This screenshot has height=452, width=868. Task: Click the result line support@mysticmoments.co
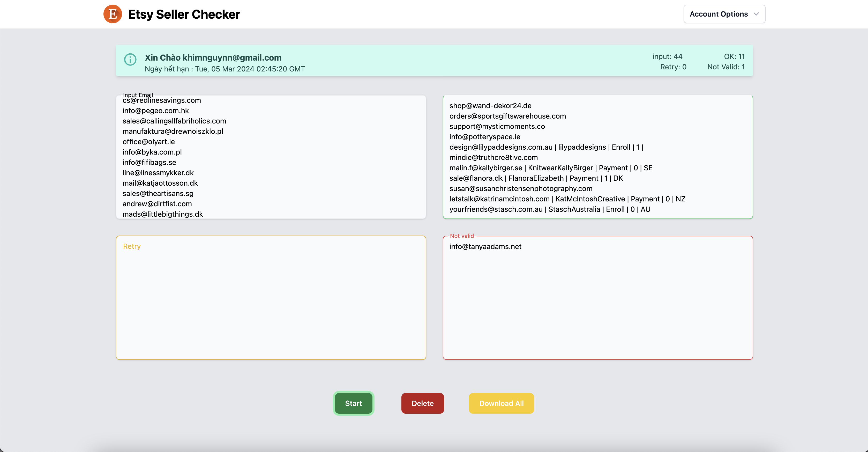[497, 126]
